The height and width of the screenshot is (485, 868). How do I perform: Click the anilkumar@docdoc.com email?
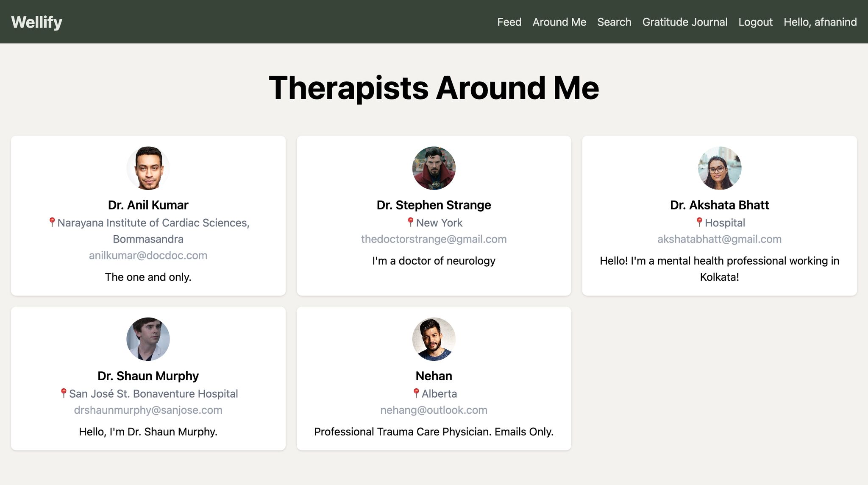click(148, 255)
